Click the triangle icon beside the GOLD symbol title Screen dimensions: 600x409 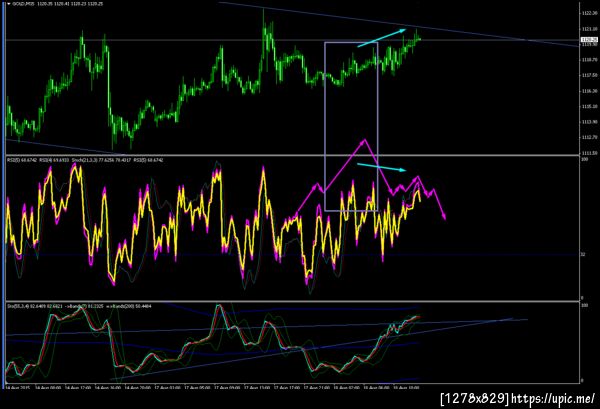pyautogui.click(x=9, y=4)
